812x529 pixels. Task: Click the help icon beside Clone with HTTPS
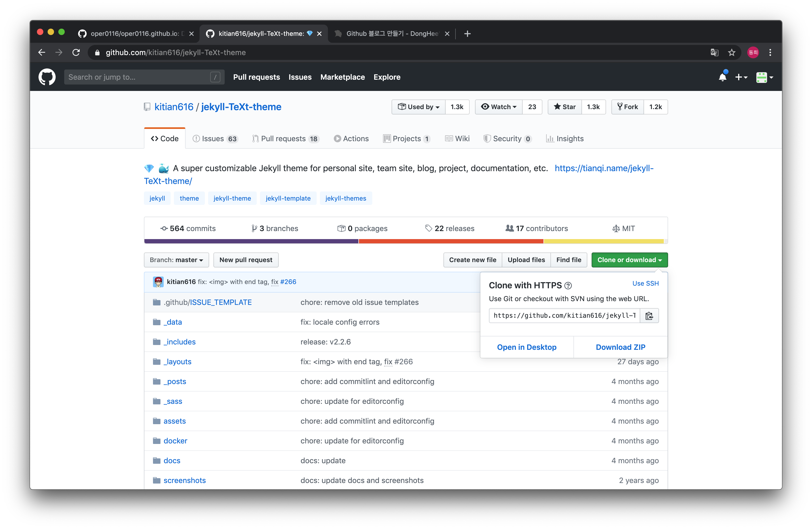click(568, 286)
